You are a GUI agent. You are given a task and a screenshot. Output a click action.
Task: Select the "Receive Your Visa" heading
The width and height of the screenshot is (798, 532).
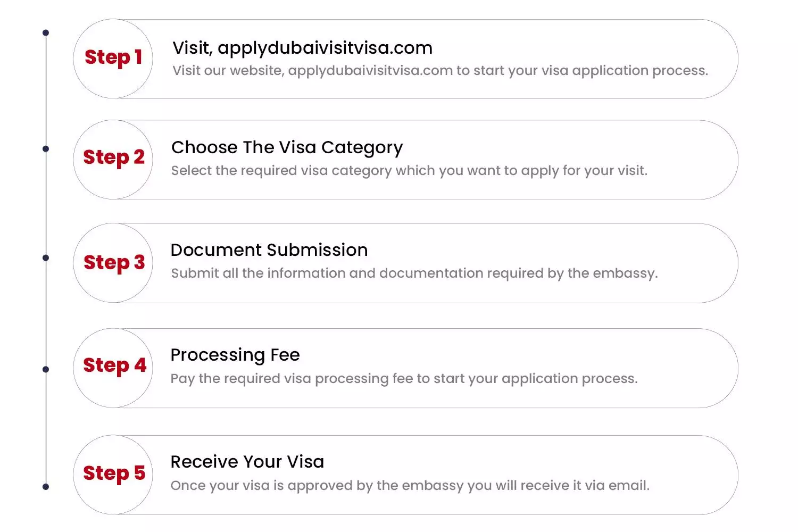tap(247, 462)
